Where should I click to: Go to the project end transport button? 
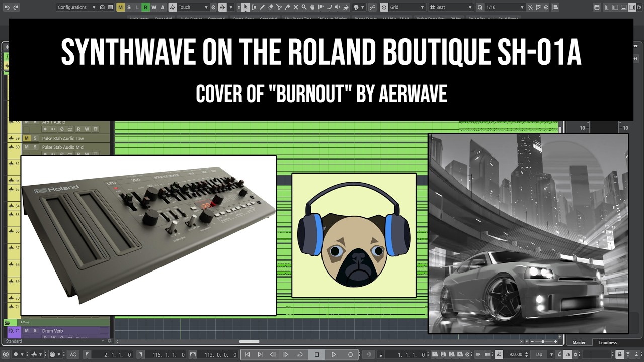(x=260, y=354)
